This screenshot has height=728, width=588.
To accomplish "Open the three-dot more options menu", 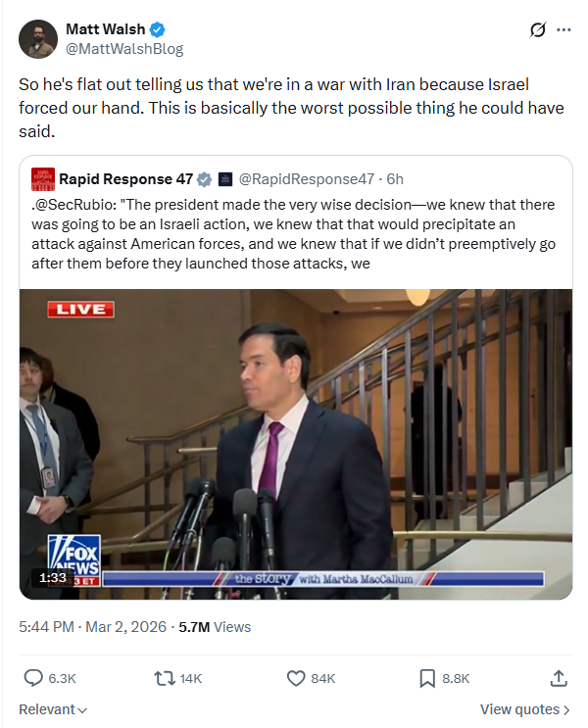I will coord(563,30).
